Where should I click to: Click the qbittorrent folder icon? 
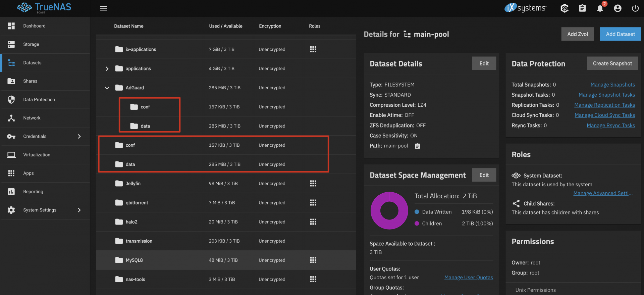[119, 203]
